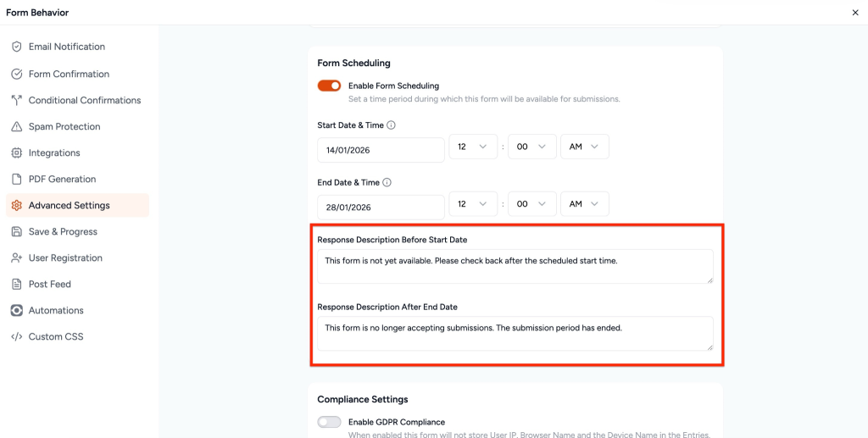
Task: Click the Response Description After End Date textbox
Action: tap(515, 333)
